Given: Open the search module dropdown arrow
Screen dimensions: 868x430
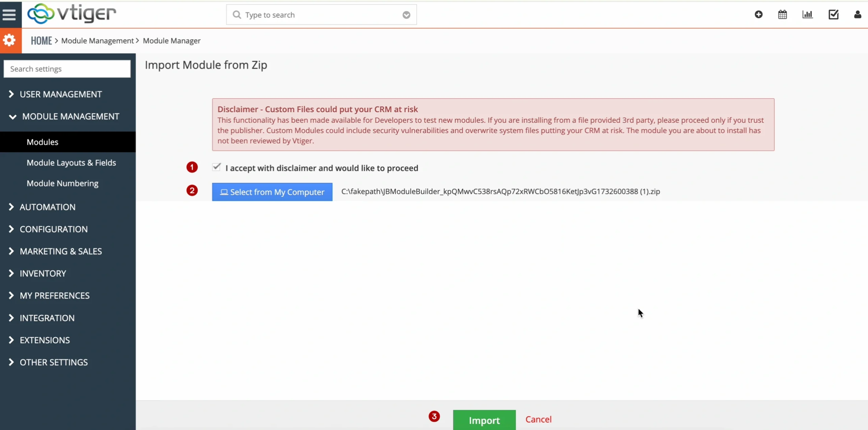Looking at the screenshot, I should click(406, 15).
